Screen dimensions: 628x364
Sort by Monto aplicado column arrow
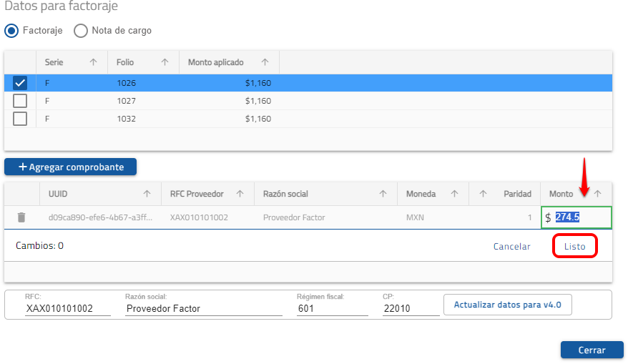265,62
